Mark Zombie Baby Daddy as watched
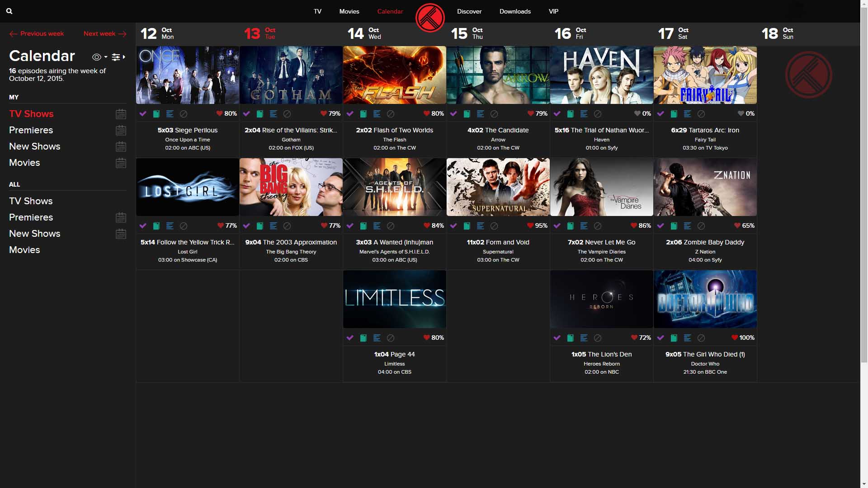Image resolution: width=868 pixels, height=488 pixels. click(x=660, y=226)
